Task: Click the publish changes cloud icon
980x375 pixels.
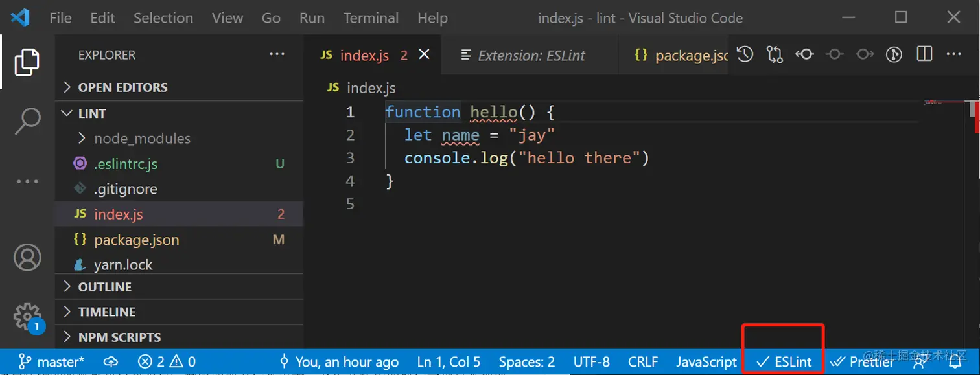Action: point(111,362)
